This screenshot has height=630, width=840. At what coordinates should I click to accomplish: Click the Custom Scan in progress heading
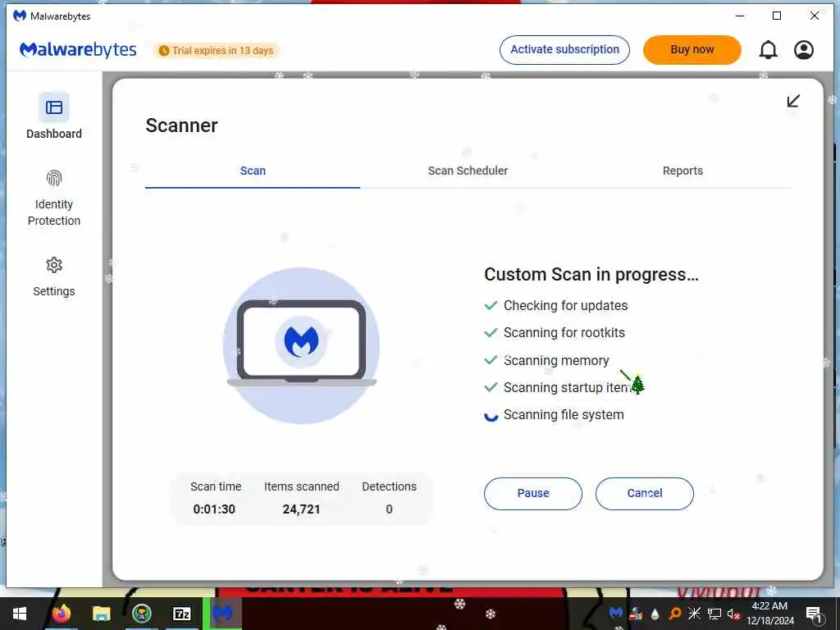pyautogui.click(x=591, y=275)
